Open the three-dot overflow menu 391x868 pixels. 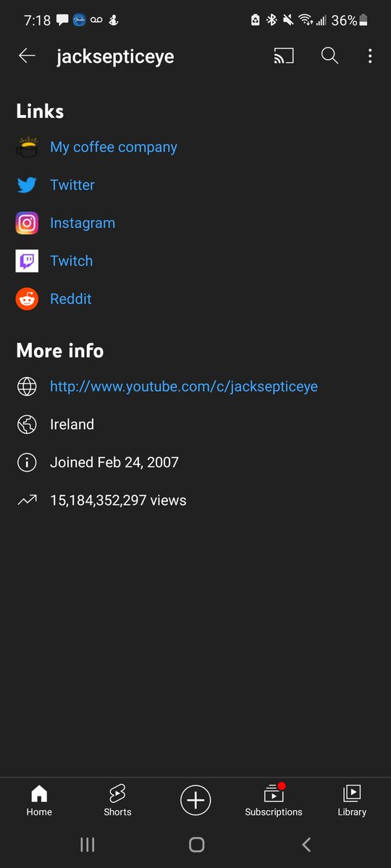(x=370, y=56)
